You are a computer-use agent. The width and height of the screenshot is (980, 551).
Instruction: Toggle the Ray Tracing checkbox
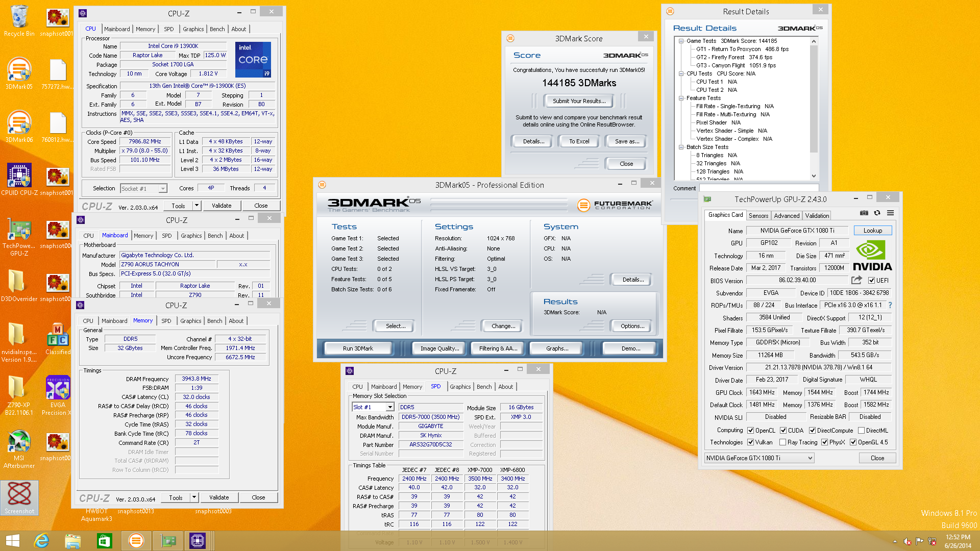(783, 442)
